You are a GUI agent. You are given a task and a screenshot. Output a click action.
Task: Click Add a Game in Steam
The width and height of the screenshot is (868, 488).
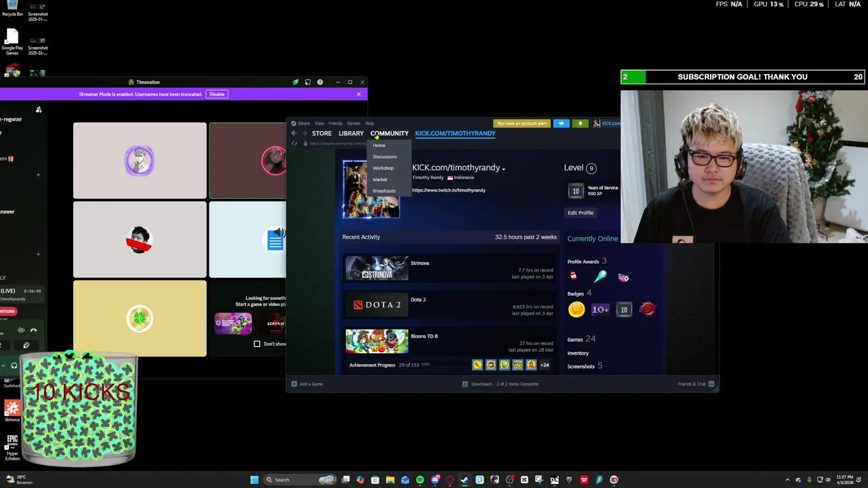(x=307, y=384)
